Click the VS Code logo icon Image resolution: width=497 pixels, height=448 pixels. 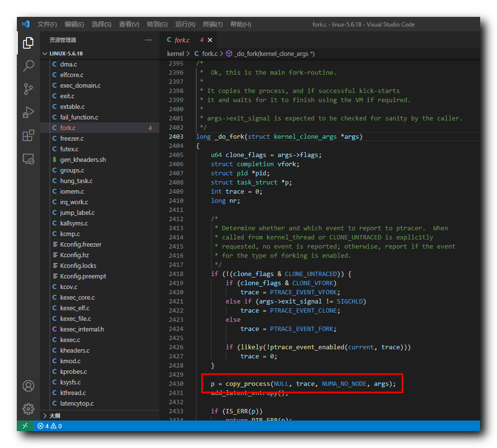26,24
